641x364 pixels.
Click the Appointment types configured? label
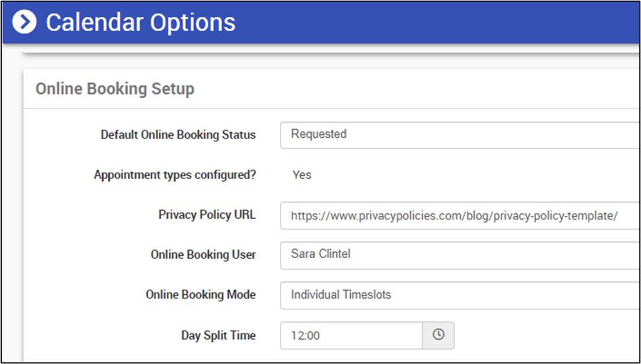click(x=175, y=175)
